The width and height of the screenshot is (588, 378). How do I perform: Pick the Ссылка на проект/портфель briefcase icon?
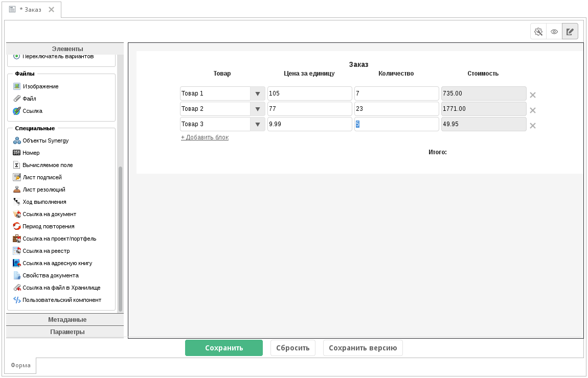[17, 239]
